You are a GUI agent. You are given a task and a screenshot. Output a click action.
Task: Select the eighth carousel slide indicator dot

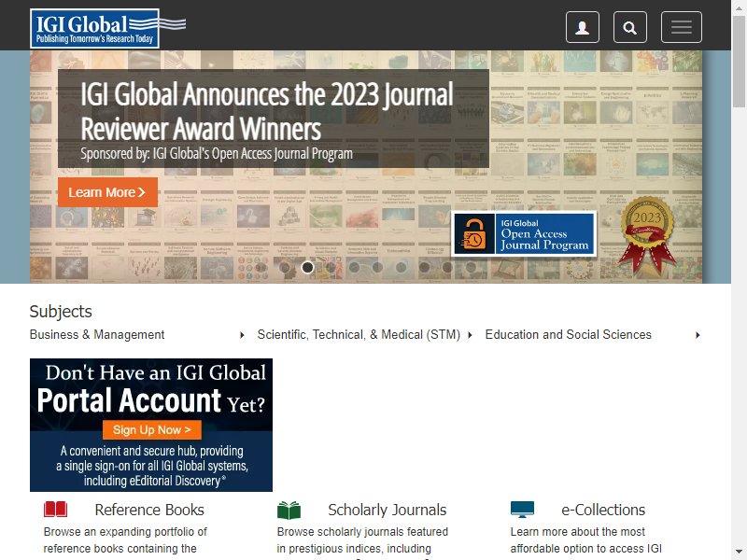point(424,268)
